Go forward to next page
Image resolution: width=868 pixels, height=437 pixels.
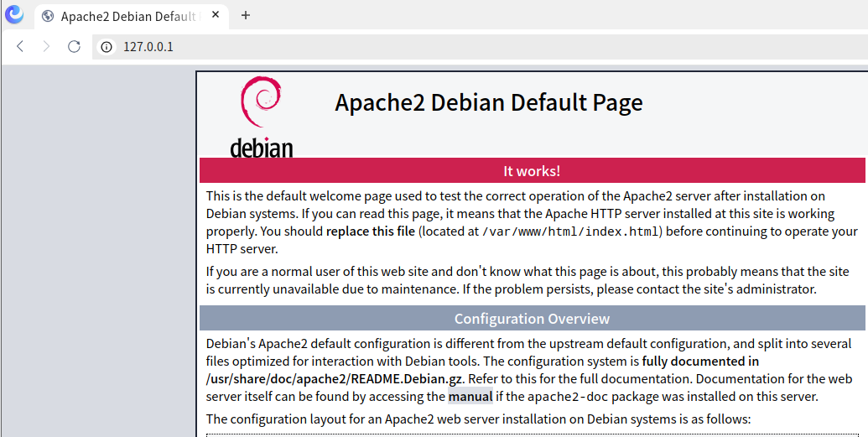pos(46,46)
